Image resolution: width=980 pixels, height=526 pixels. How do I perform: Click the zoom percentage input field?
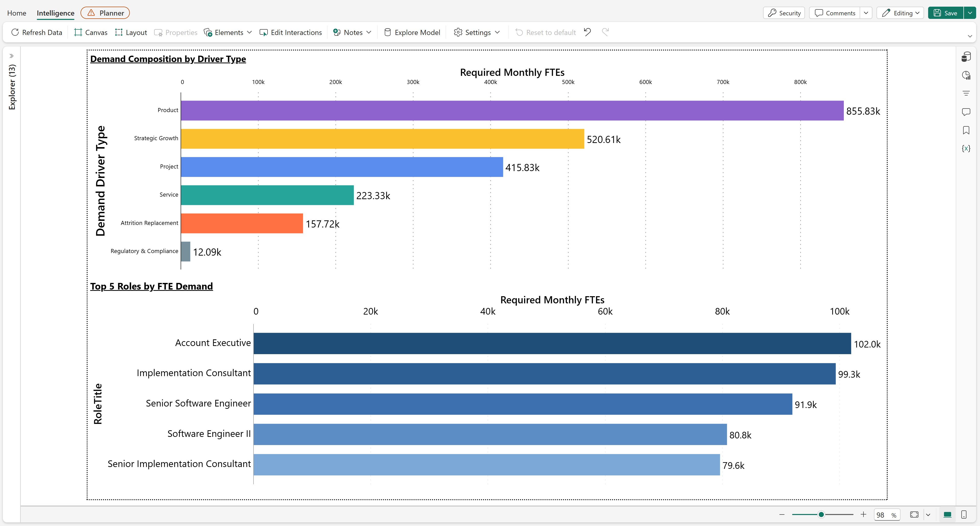point(887,515)
